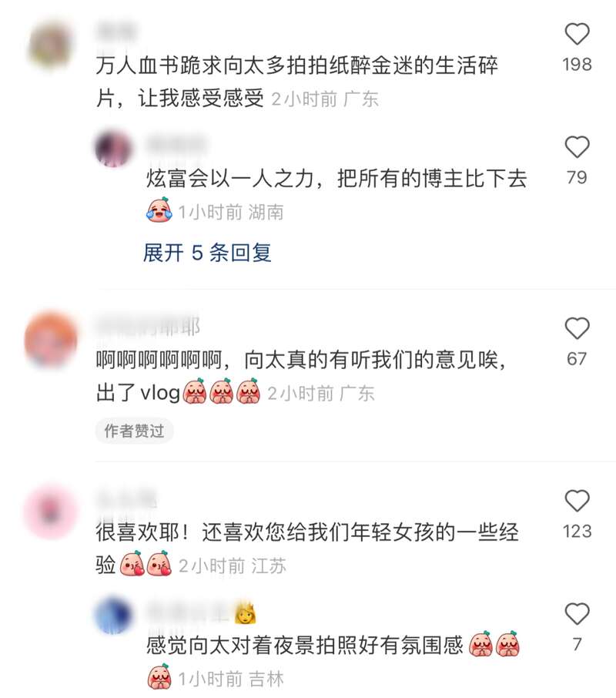The width and height of the screenshot is (616, 698).
Task: Like the Jilin reply with 7 likes
Action: click(577, 614)
